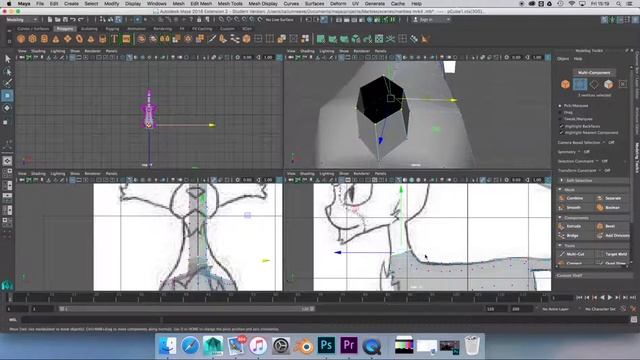640x360 pixels.
Task: Open the Sign In dropdown
Action: [x=432, y=19]
